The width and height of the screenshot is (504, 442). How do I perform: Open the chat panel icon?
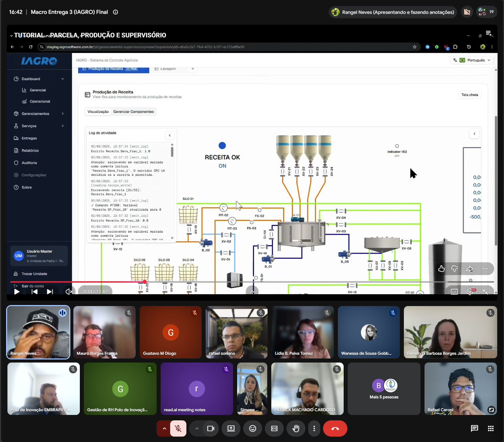pyautogui.click(x=474, y=428)
